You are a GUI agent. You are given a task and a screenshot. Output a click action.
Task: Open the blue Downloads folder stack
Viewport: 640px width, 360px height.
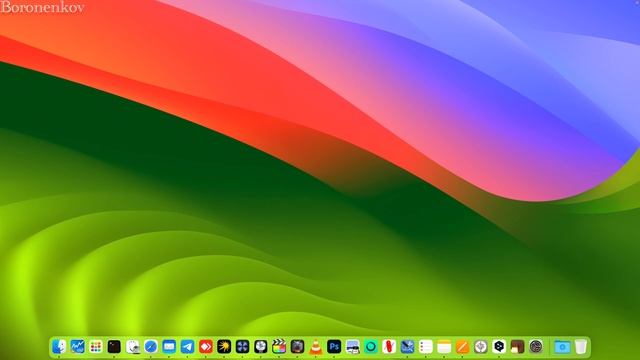[x=562, y=347]
